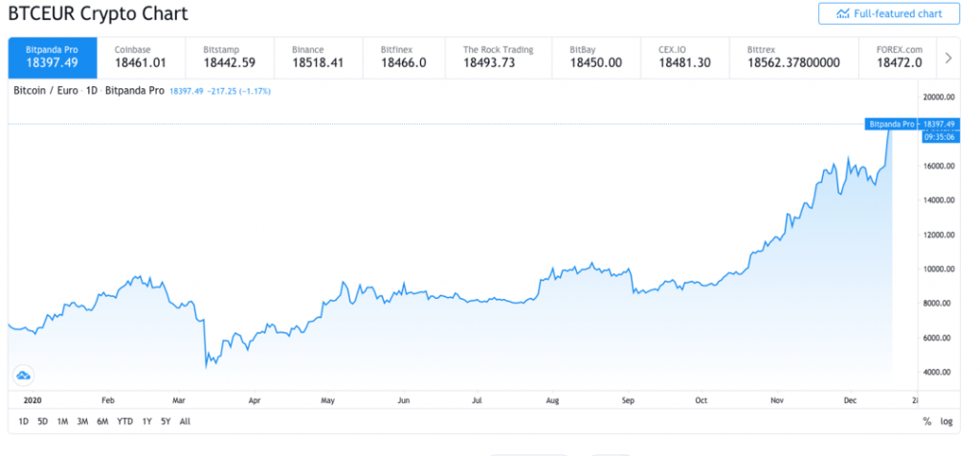Select the Bitstamp exchange tab
980x456 pixels.
pyautogui.click(x=230, y=57)
